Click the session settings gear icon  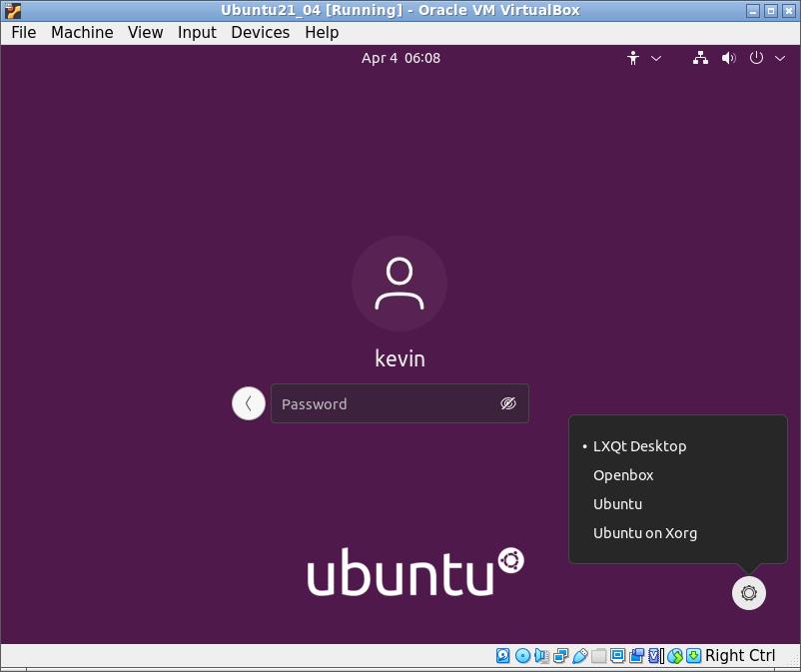(749, 593)
